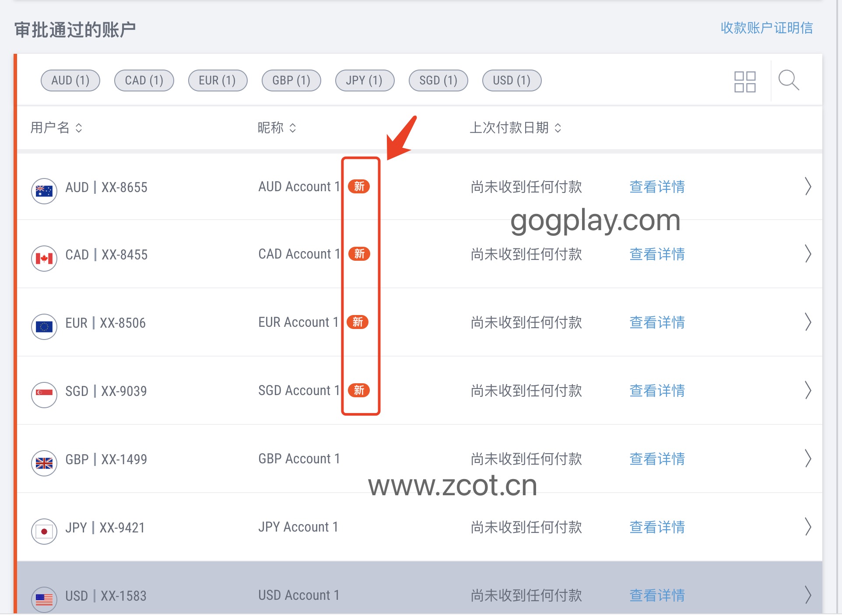
Task: Filter accounts by GBP (1)
Action: click(x=291, y=80)
